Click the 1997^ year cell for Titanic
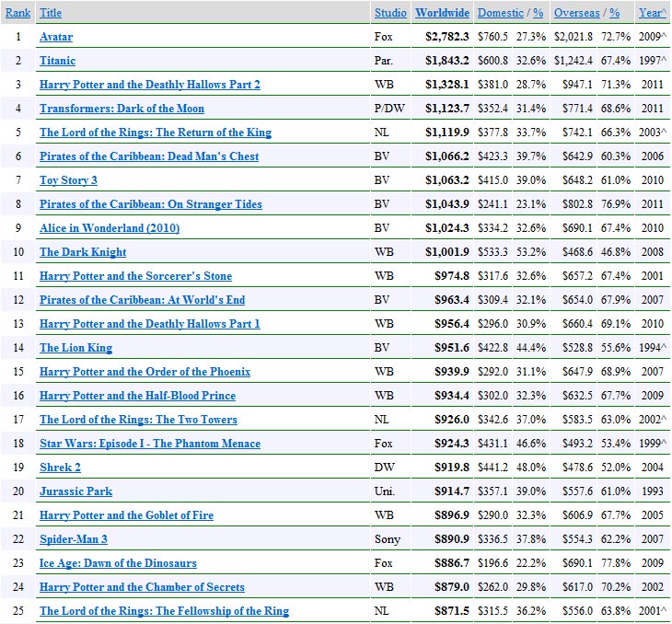 (x=654, y=61)
